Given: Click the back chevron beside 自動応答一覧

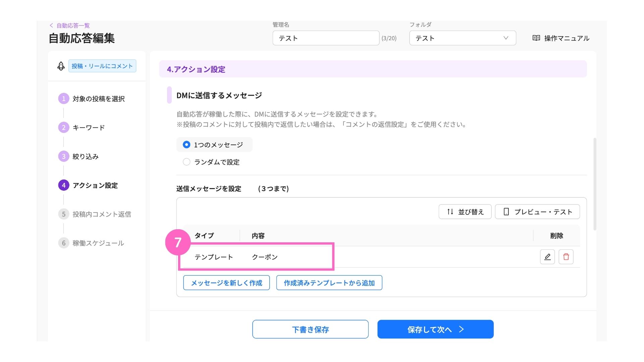Looking at the screenshot, I should point(51,25).
